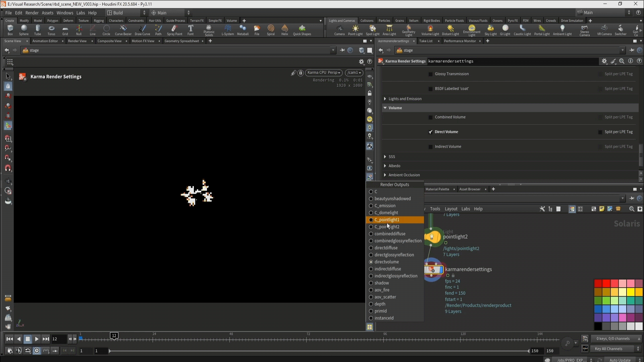Open the Karma CPU Persp dropdown
This screenshot has height=362, width=644.
coord(324,73)
